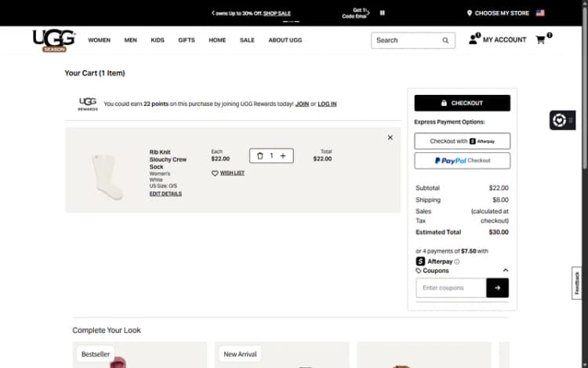Collapse the Coupons section chevron
Viewport: 588px width, 368px height.
506,271
